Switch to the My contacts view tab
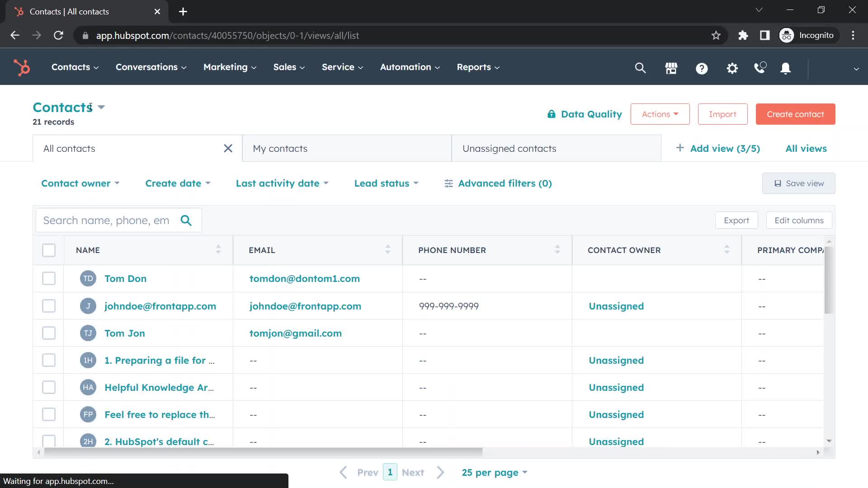Viewport: 868px width, 488px height. (x=347, y=148)
